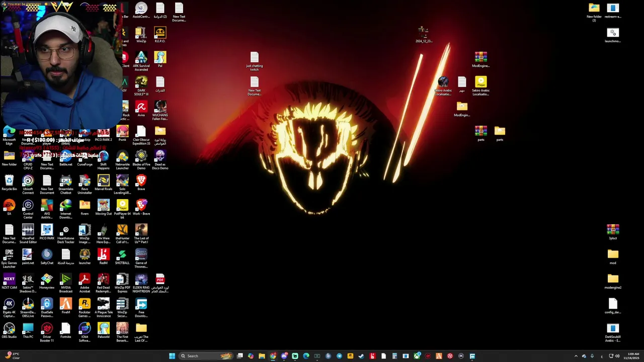
Task: Select the This PC icon
Action: 28,330
